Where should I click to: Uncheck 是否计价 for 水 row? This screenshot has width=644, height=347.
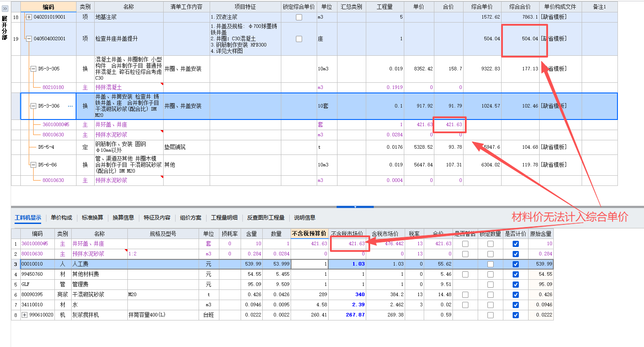515,305
